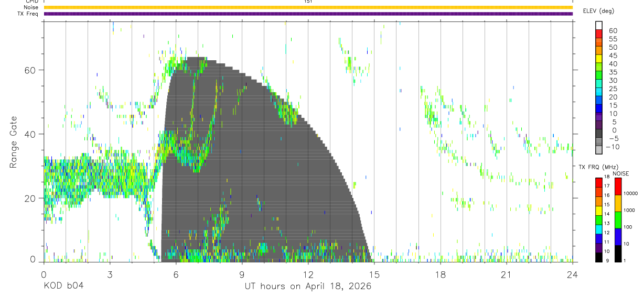Click the "NOISE" colorbar title
This screenshot has width=644, height=297.
tap(621, 173)
